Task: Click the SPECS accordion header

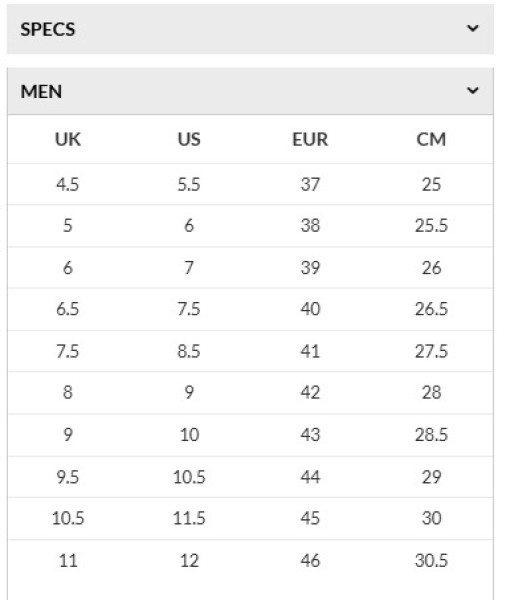Action: [250, 29]
